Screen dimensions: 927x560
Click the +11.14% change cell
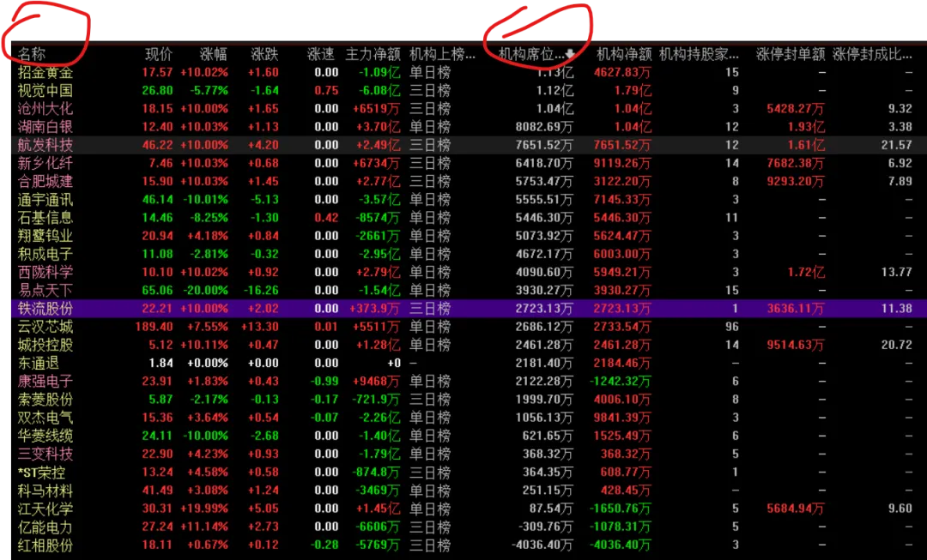[204, 527]
